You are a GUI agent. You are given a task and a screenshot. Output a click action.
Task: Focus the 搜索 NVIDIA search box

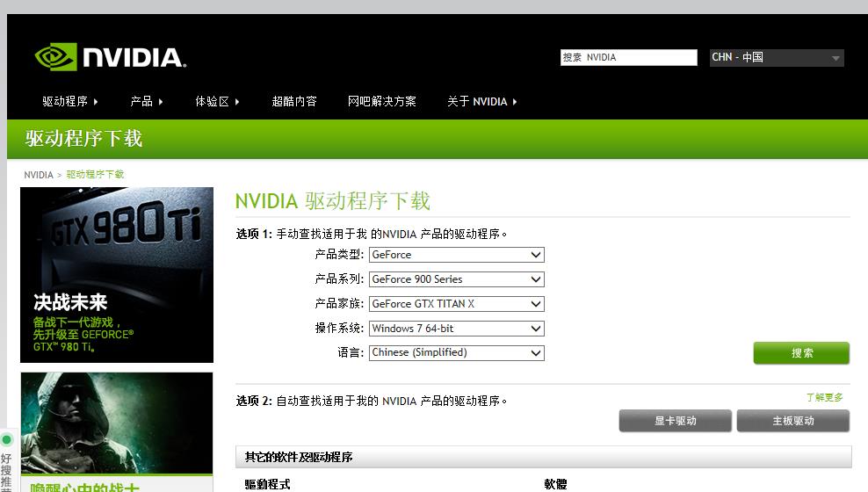point(628,58)
